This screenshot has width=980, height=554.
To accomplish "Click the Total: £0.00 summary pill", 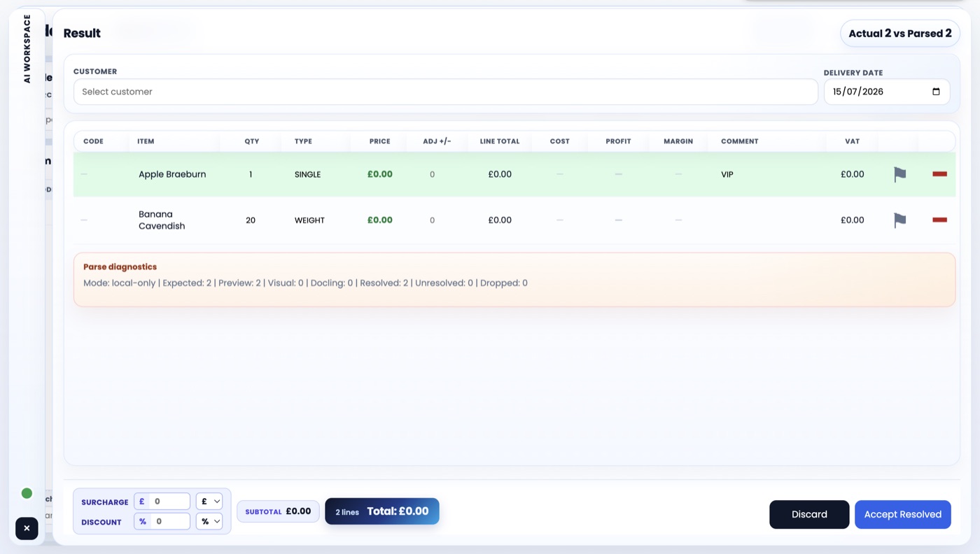I will (x=381, y=511).
